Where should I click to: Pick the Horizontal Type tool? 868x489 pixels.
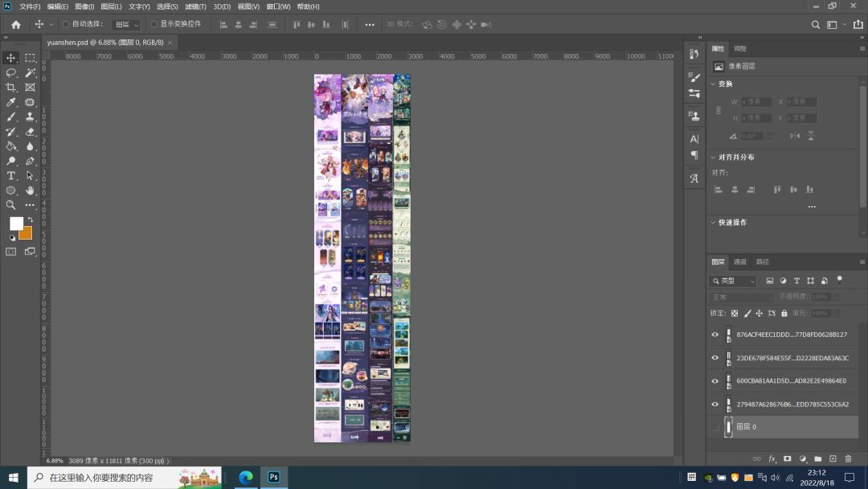[11, 175]
